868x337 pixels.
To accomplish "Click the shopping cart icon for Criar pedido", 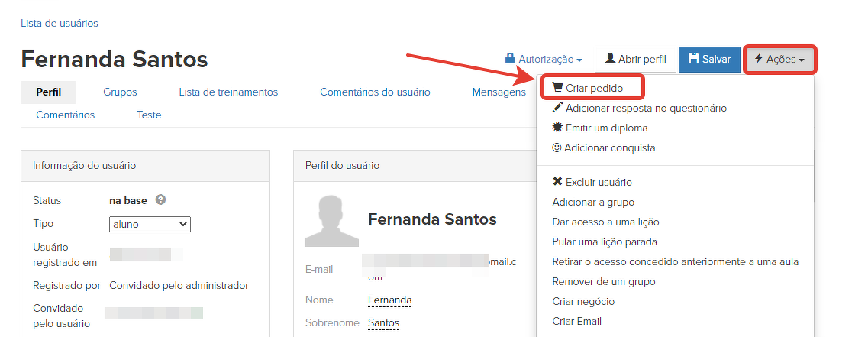I will point(557,88).
